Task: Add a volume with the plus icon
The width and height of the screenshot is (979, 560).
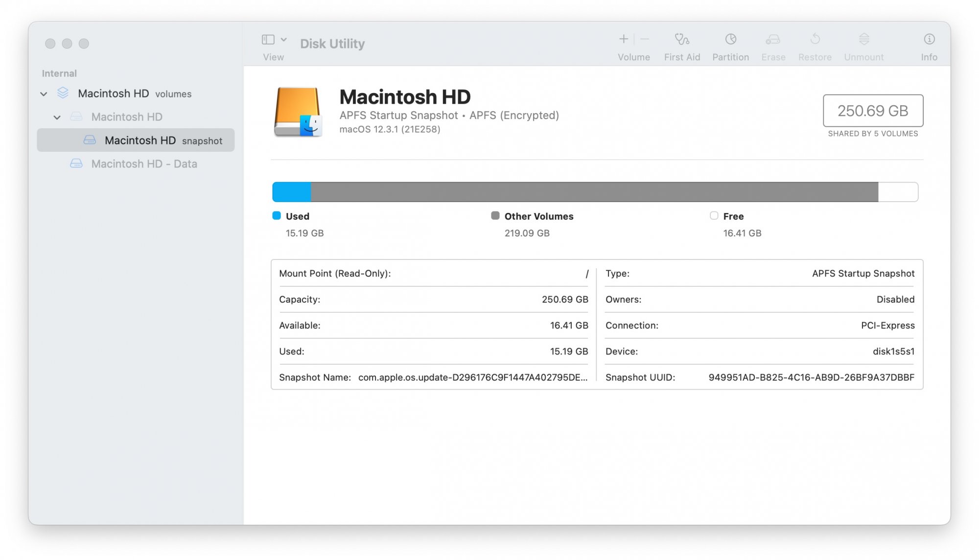Action: coord(624,39)
